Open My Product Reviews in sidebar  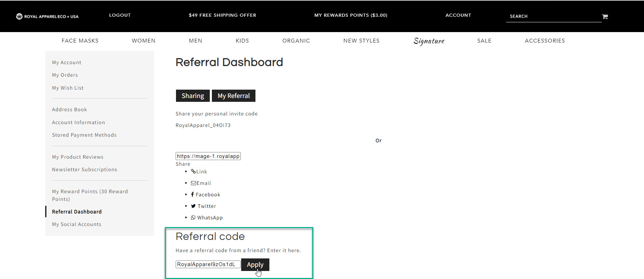click(x=78, y=157)
